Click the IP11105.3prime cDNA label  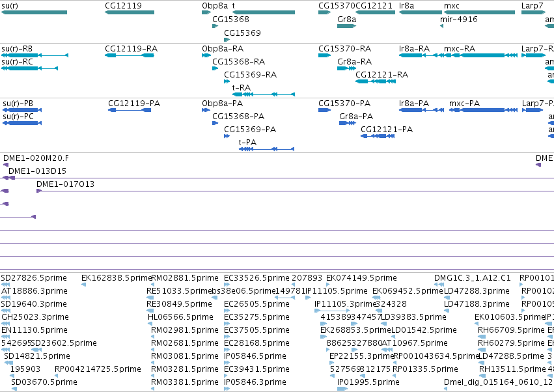(x=345, y=304)
